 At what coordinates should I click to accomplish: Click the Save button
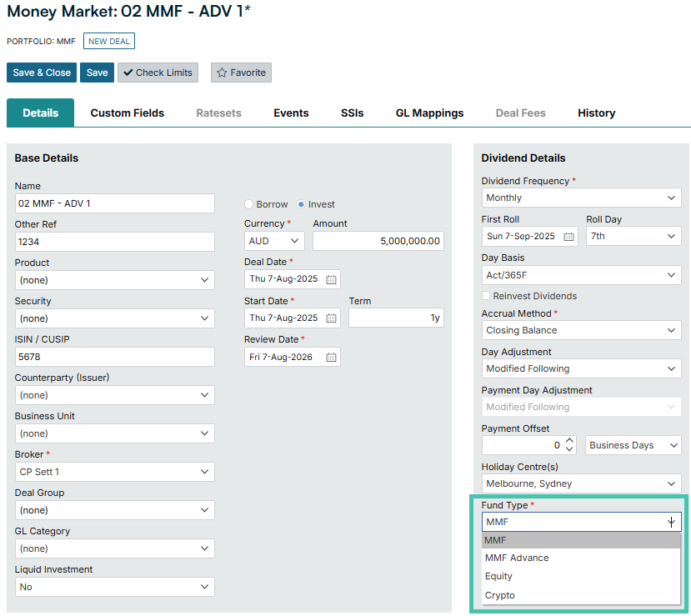[x=97, y=73]
